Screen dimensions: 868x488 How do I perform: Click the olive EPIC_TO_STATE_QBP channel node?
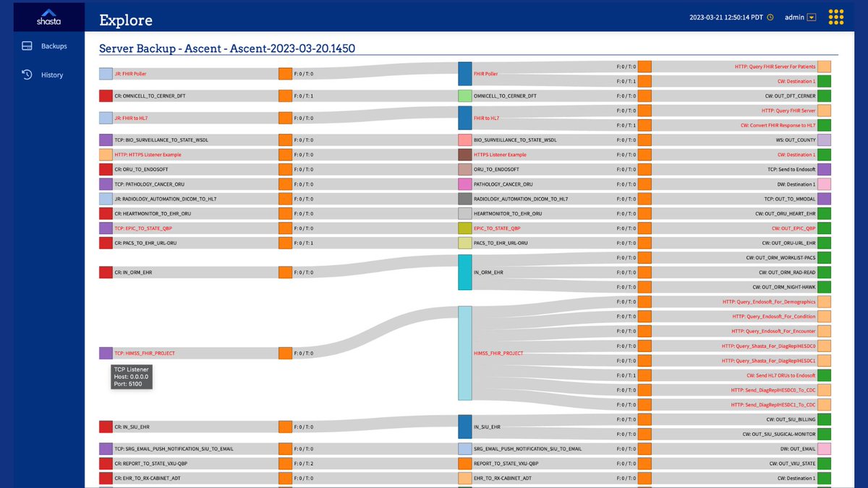[465, 228]
